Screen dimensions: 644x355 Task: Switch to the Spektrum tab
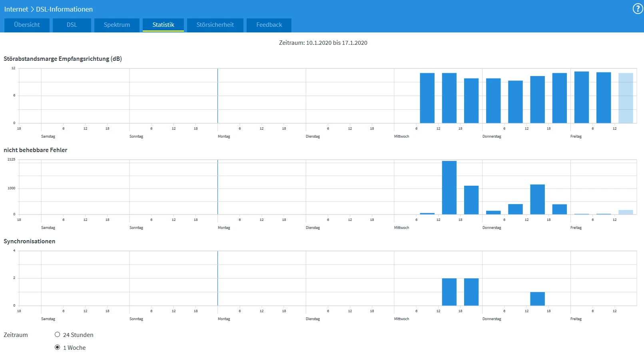tap(117, 25)
